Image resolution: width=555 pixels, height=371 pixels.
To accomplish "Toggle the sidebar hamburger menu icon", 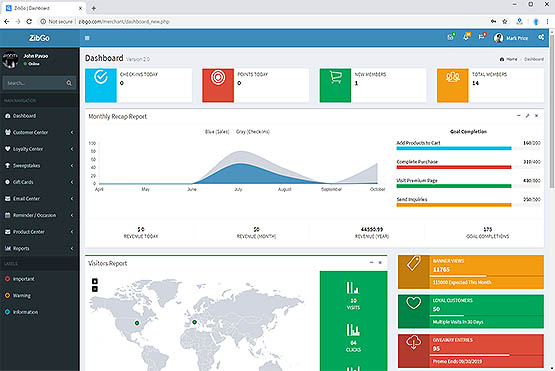I will click(x=87, y=38).
